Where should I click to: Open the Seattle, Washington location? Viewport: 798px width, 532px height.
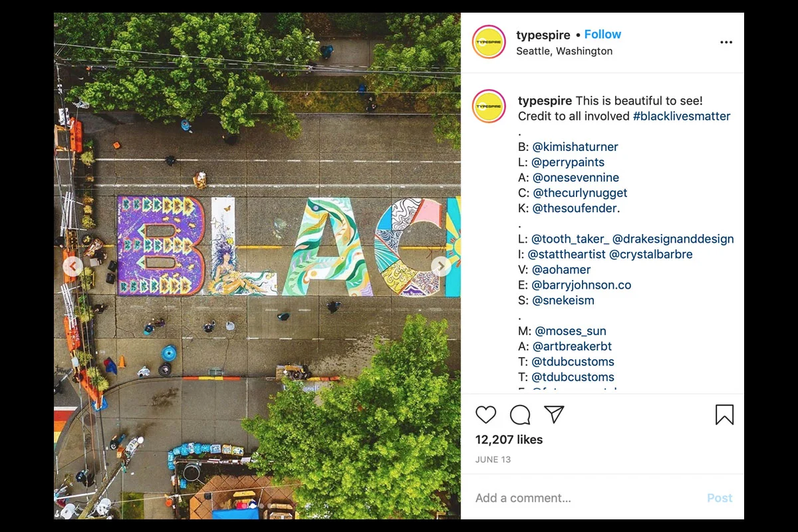pos(565,51)
